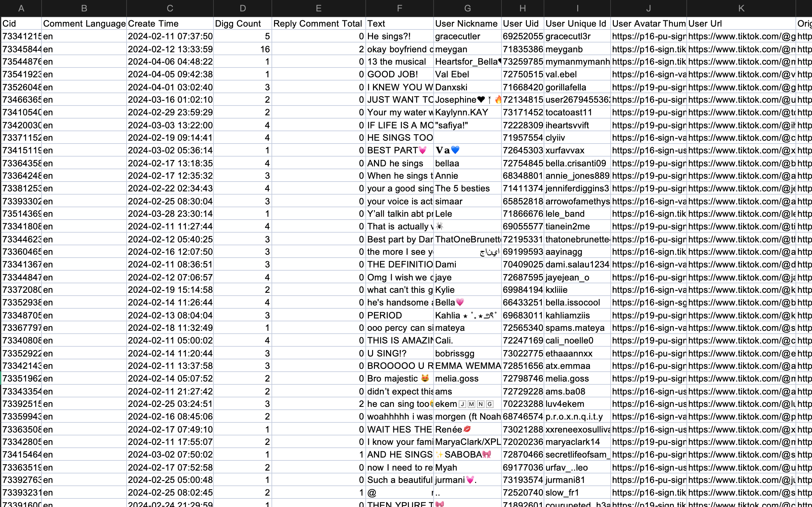
Task: Click the 'User Nickname' header cell
Action: coord(467,23)
